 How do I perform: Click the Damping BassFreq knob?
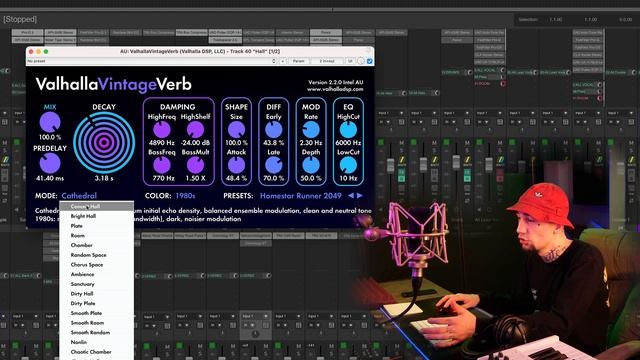point(162,165)
